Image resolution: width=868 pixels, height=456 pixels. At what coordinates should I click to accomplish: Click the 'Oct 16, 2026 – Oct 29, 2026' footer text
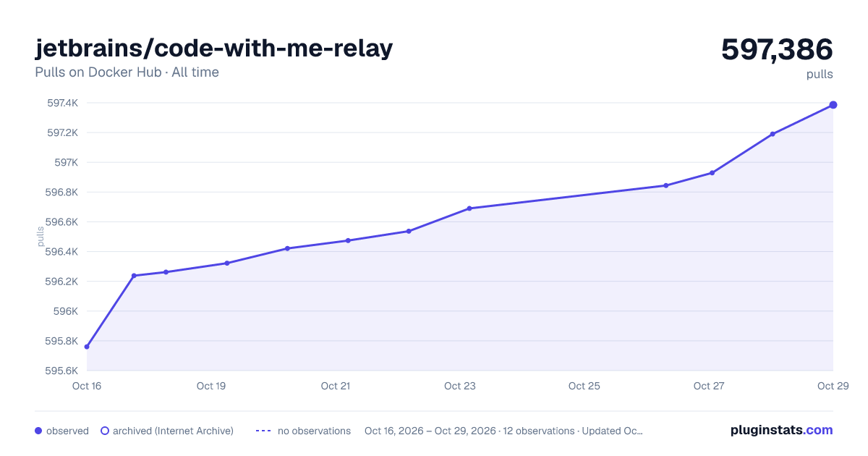(430, 431)
